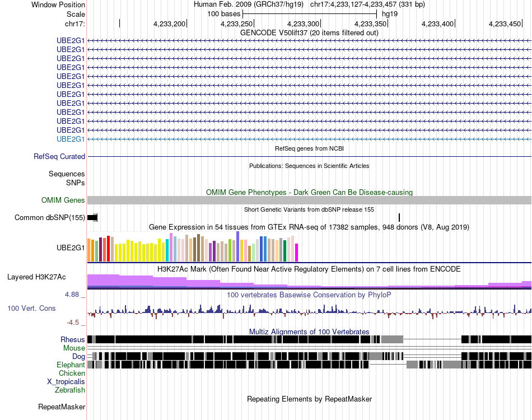This screenshot has width=532, height=420.
Task: Click the OMIM Genes label
Action: [63, 200]
